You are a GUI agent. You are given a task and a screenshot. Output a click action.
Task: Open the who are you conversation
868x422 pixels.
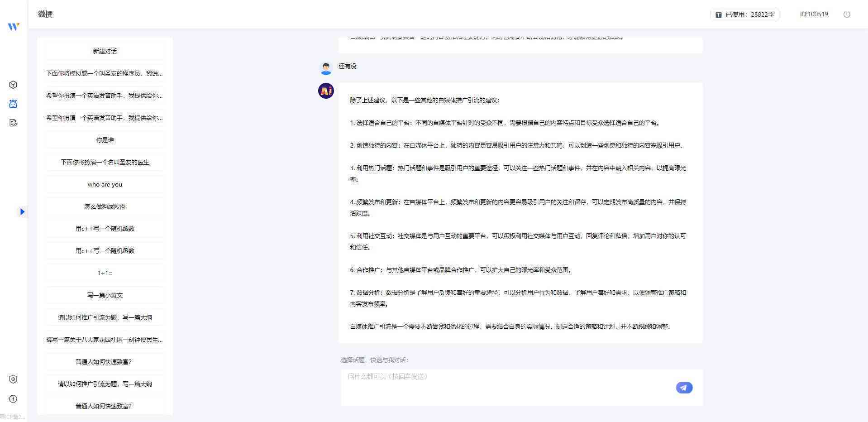pyautogui.click(x=105, y=184)
